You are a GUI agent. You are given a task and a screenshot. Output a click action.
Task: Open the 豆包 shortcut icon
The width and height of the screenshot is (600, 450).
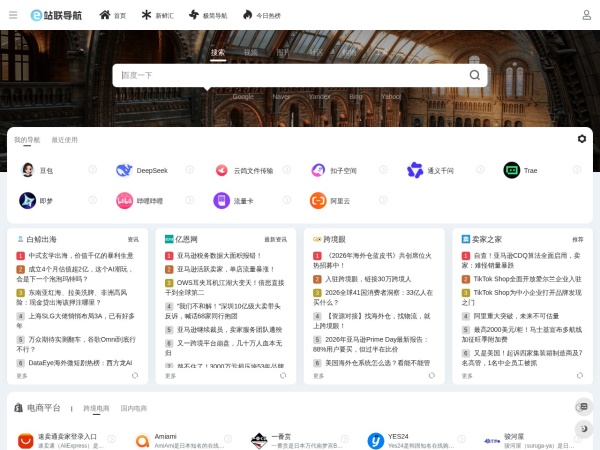point(28,170)
